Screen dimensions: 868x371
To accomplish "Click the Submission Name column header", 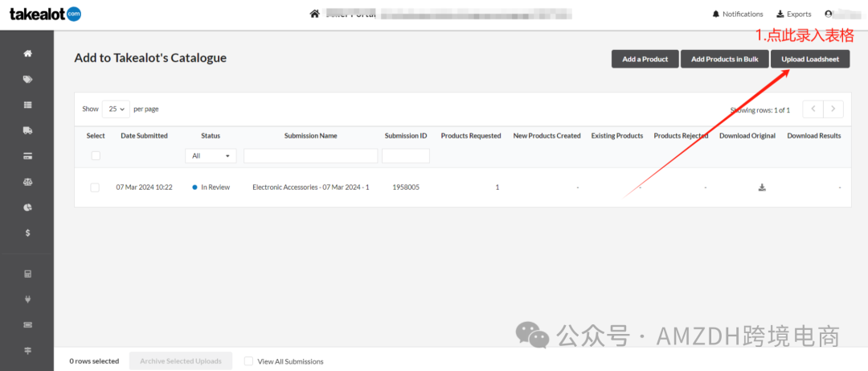I will 310,136.
